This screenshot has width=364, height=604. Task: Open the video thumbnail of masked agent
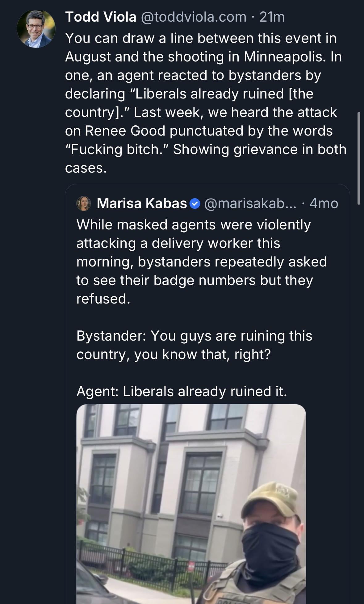[191, 503]
